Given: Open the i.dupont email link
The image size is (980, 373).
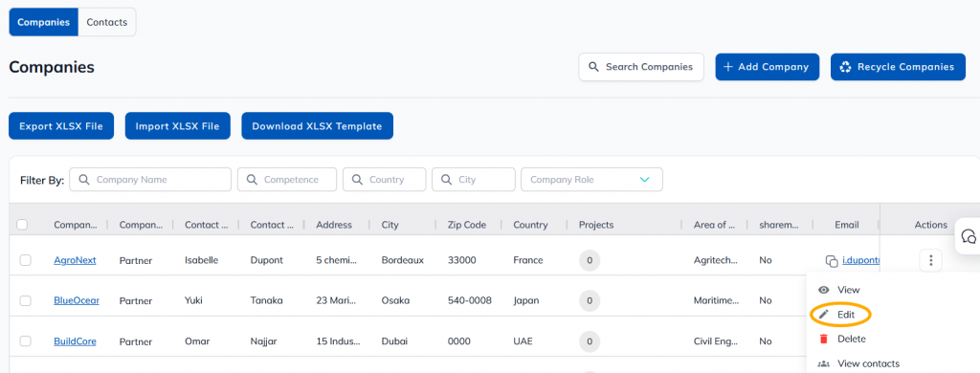Looking at the screenshot, I should 860,260.
